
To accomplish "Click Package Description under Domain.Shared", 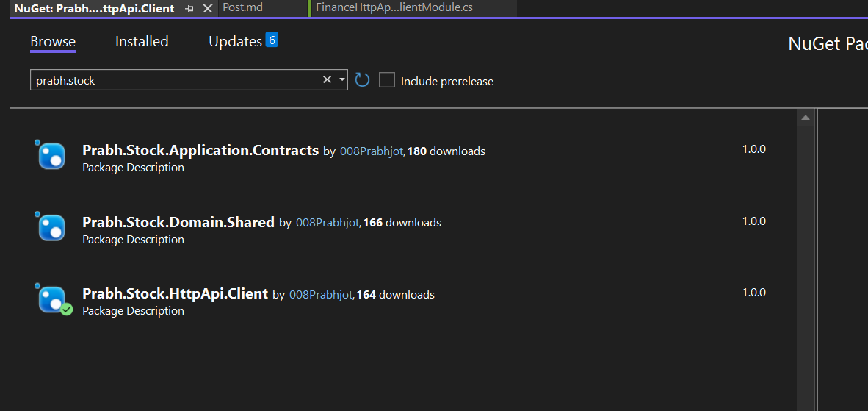I will [x=134, y=239].
